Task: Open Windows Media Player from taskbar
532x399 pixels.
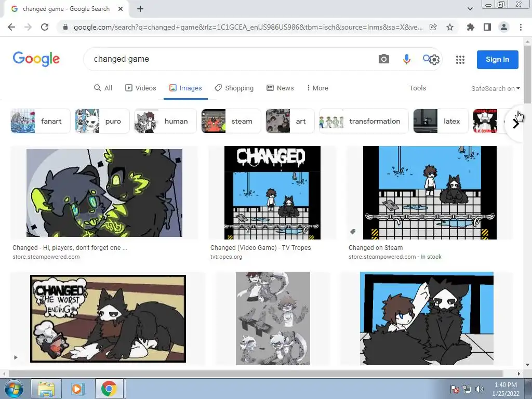Action: (77, 389)
